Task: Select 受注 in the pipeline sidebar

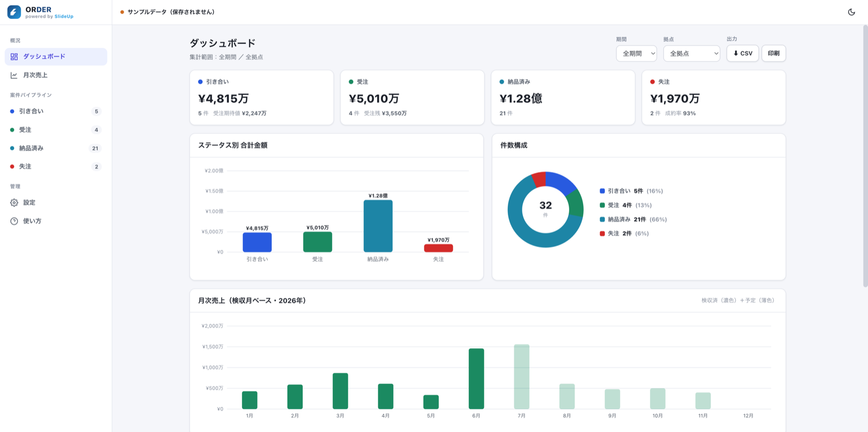Action: point(56,130)
